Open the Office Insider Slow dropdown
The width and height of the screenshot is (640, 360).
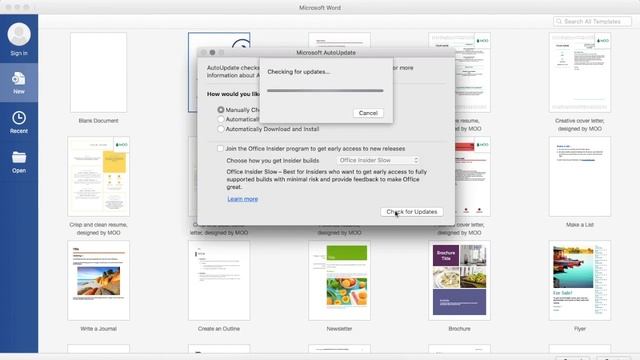(378, 160)
